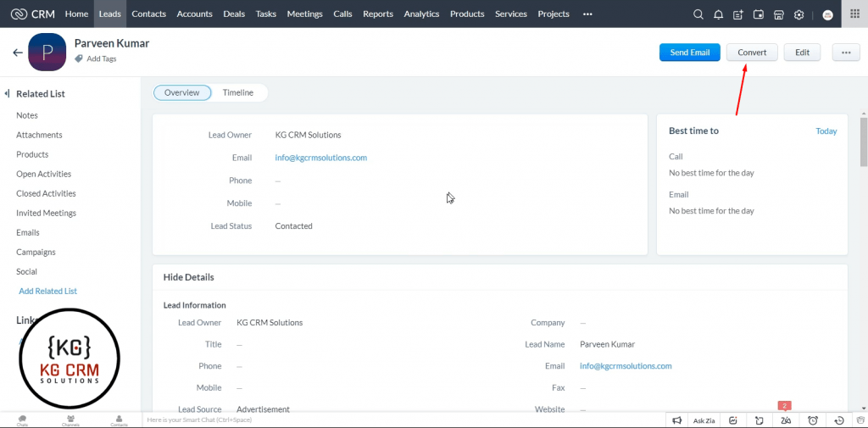Jump to Attachments in Related List
The image size is (868, 428).
click(x=39, y=135)
